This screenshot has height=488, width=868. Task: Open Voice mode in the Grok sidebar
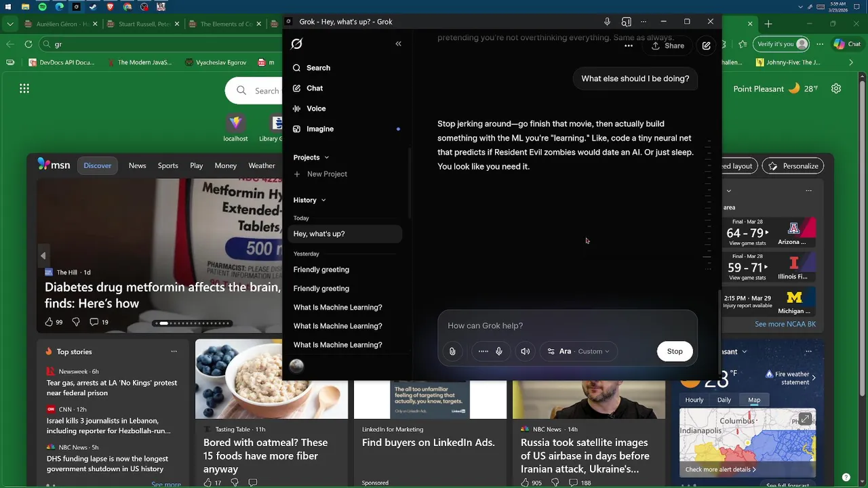[x=309, y=108]
